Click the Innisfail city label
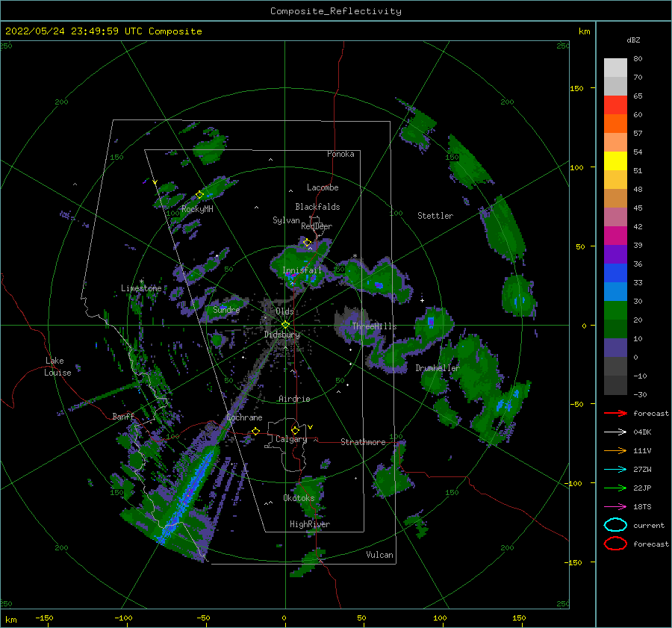 click(302, 270)
